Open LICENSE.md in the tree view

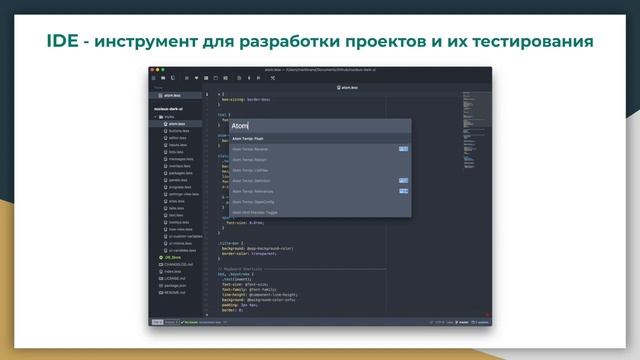click(172, 278)
